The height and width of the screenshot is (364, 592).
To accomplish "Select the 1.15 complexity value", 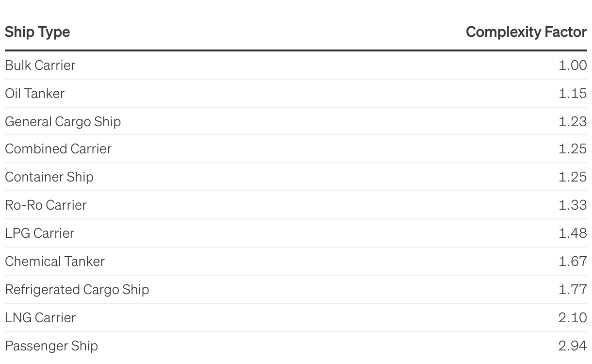I will (x=573, y=93).
